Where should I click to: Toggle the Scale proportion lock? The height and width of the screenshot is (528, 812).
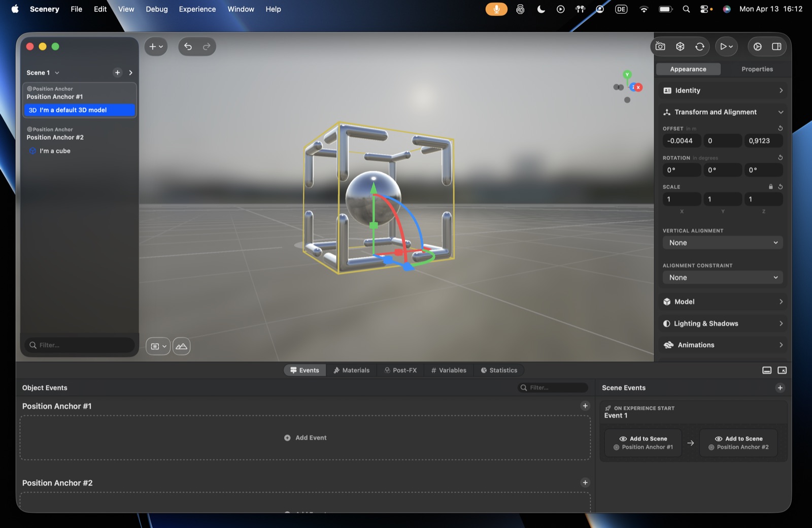click(x=771, y=187)
